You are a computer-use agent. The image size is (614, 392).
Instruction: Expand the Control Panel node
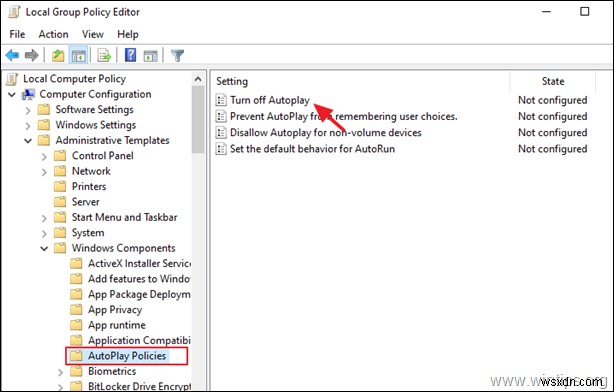click(x=44, y=157)
